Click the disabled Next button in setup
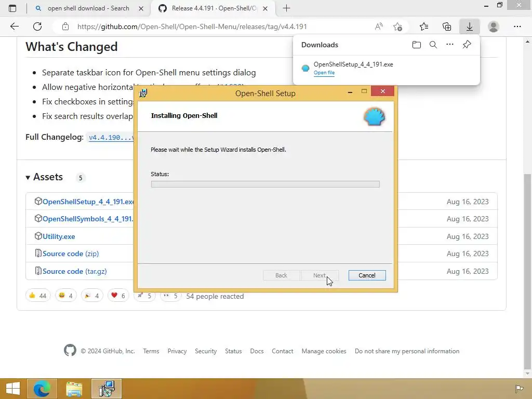The width and height of the screenshot is (532, 399). click(x=320, y=275)
